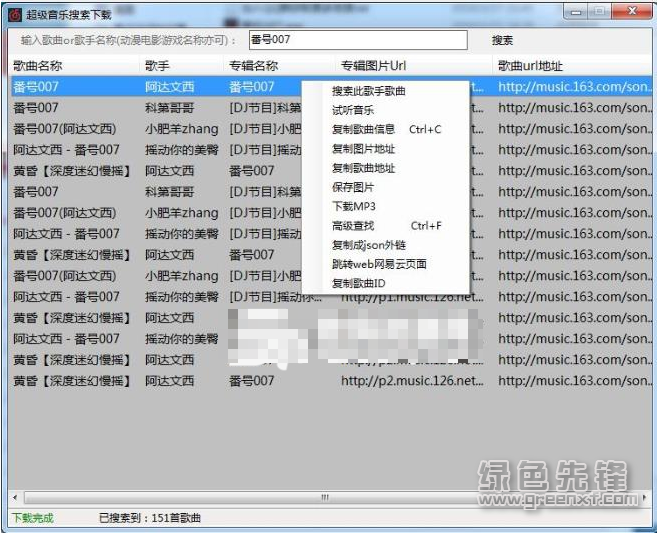
Task: Minimize the 超级音乐搜索下载 window
Action: pos(576,12)
